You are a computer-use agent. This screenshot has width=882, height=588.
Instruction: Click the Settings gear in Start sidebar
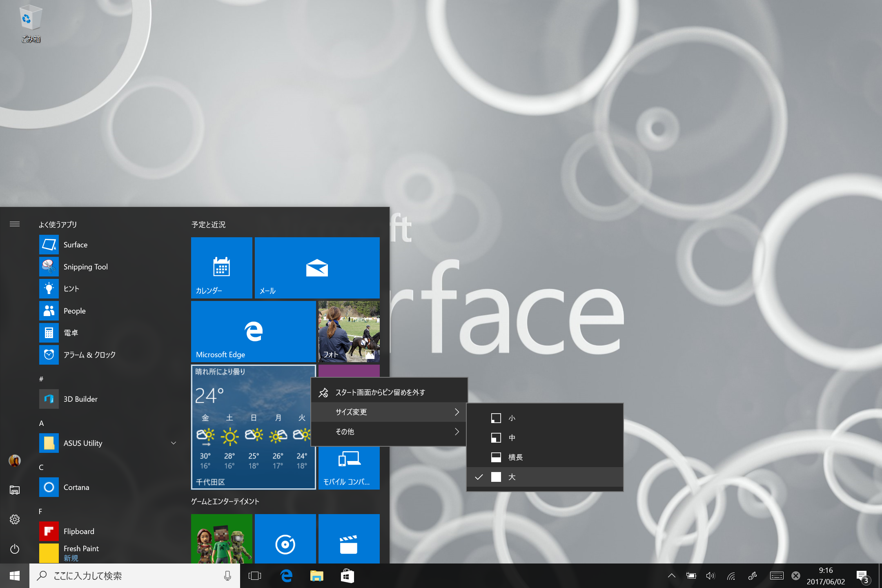click(15, 519)
